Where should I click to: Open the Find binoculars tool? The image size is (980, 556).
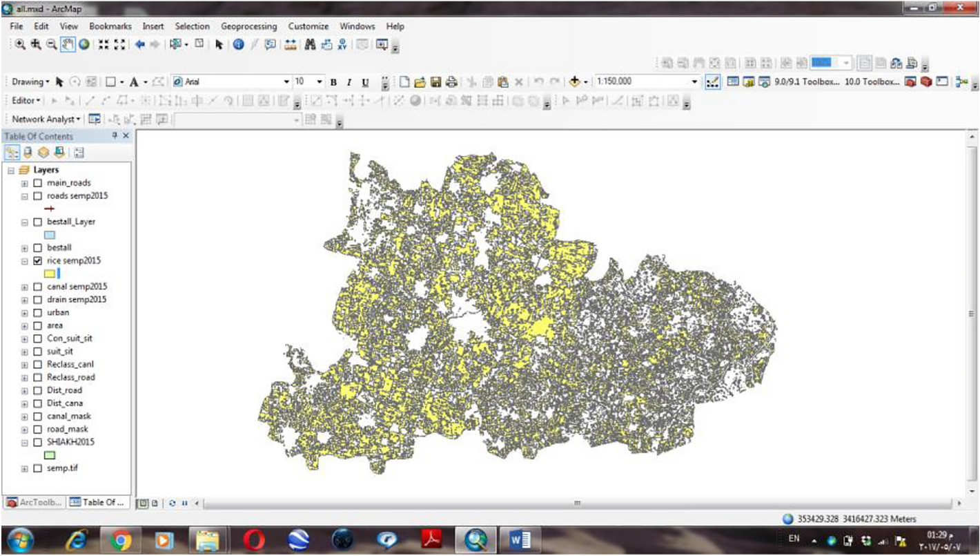(310, 44)
